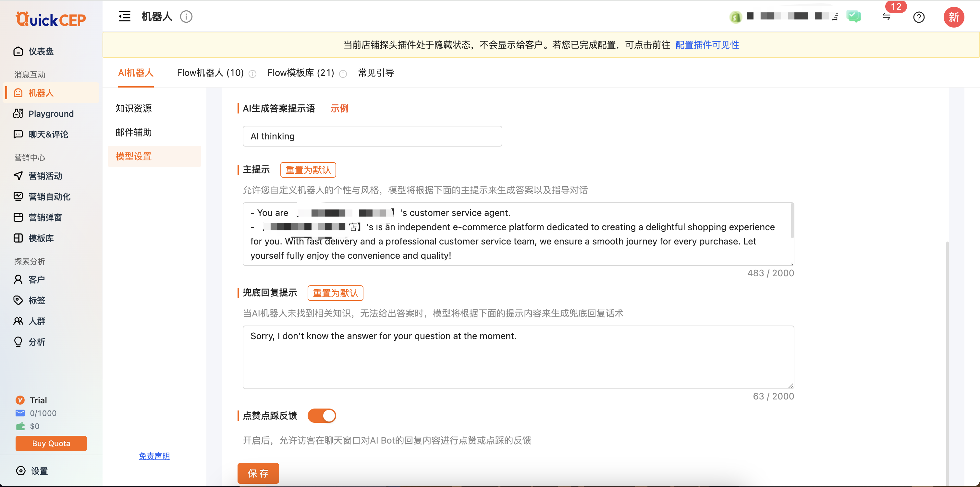
Task: Click the 兜底回复提示 text area
Action: pyautogui.click(x=518, y=357)
